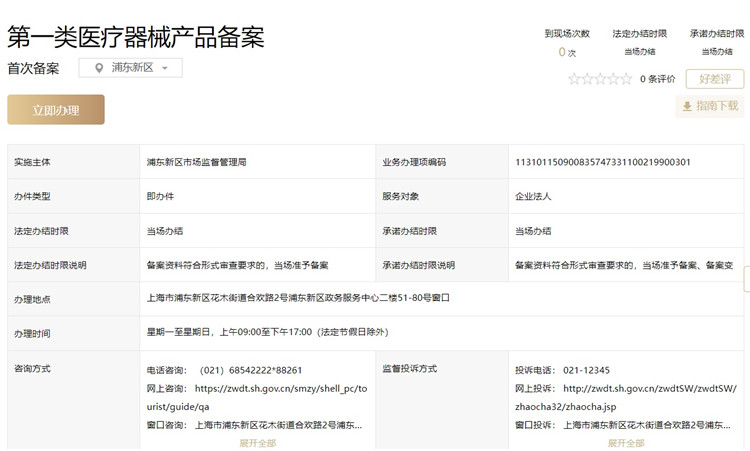Click the first rating star

tap(574, 79)
